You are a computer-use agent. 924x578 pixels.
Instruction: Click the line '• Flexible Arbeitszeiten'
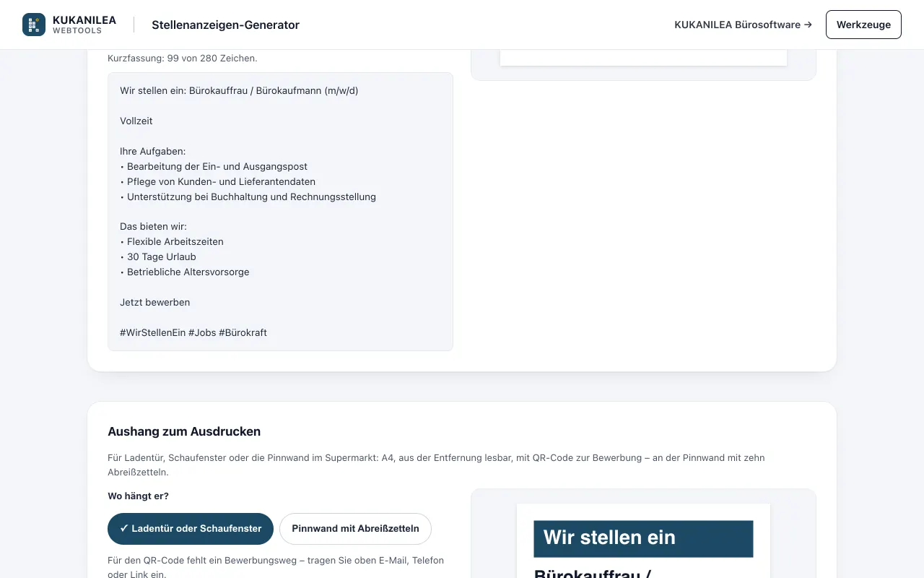[172, 241]
